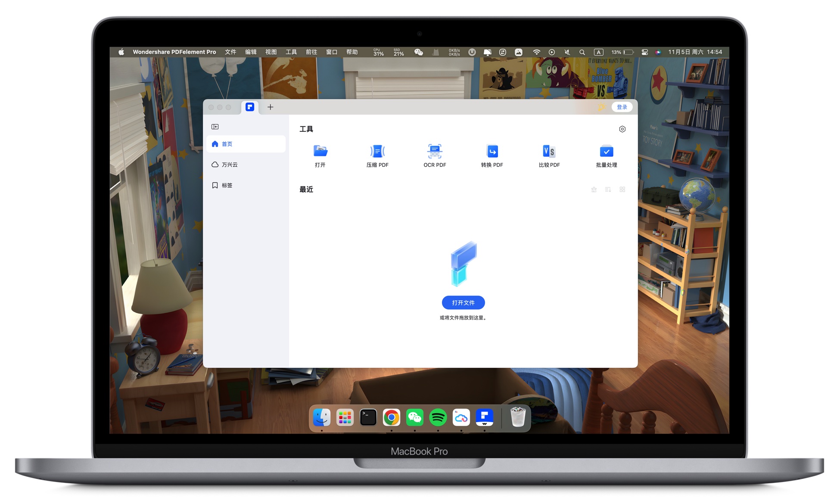Open Launchpad from the dock

(x=345, y=417)
